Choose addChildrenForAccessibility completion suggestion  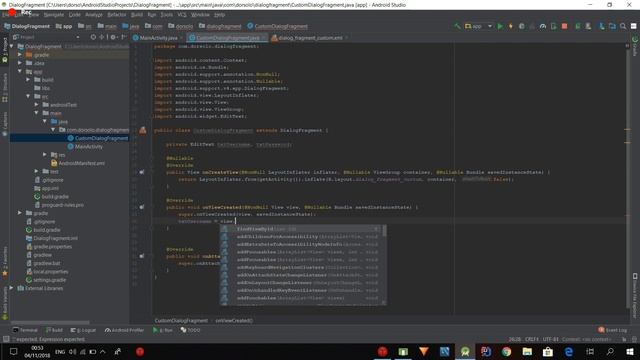(300, 237)
